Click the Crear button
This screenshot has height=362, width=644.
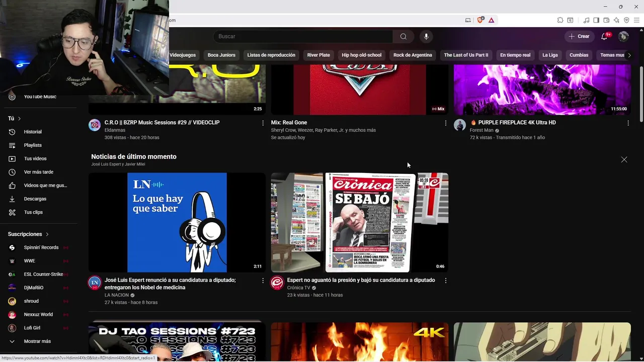tap(579, 36)
